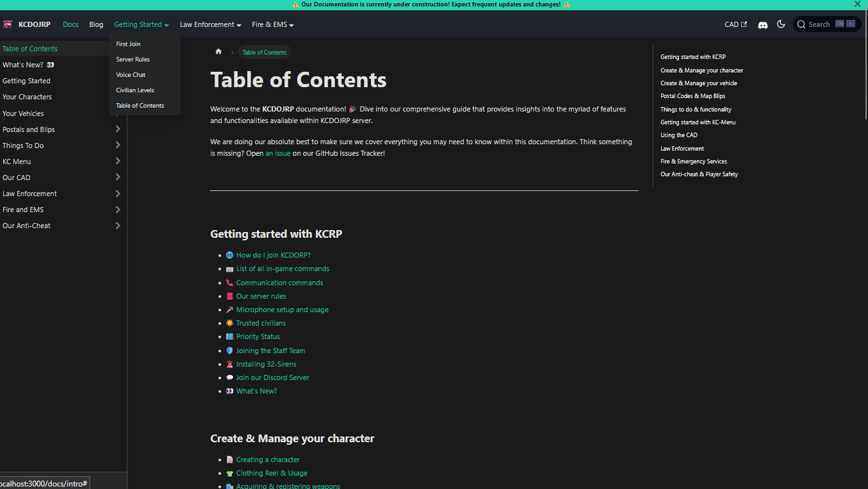Select Server Rules from the open menu
This screenshot has height=489, width=868.
point(133,59)
